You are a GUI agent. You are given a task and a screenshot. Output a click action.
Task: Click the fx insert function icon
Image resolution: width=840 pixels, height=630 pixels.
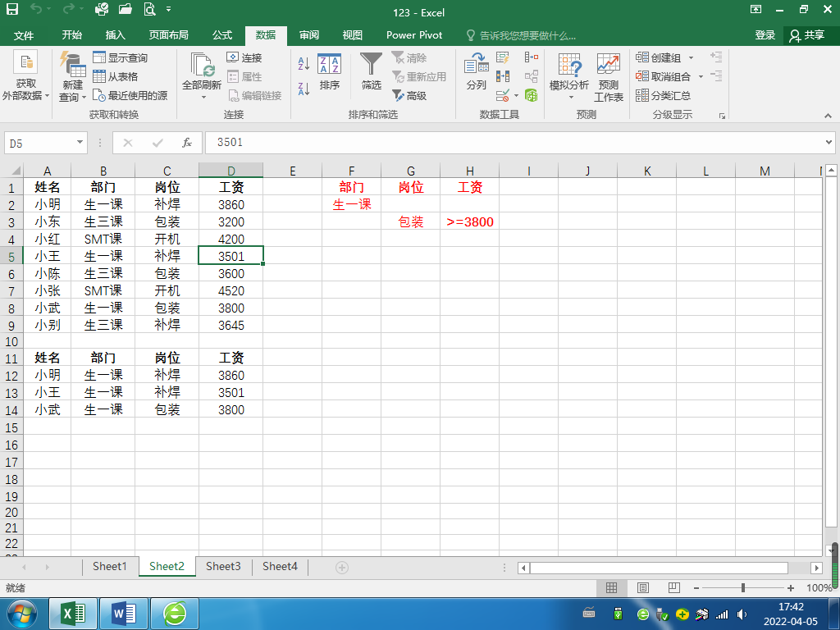(x=187, y=143)
